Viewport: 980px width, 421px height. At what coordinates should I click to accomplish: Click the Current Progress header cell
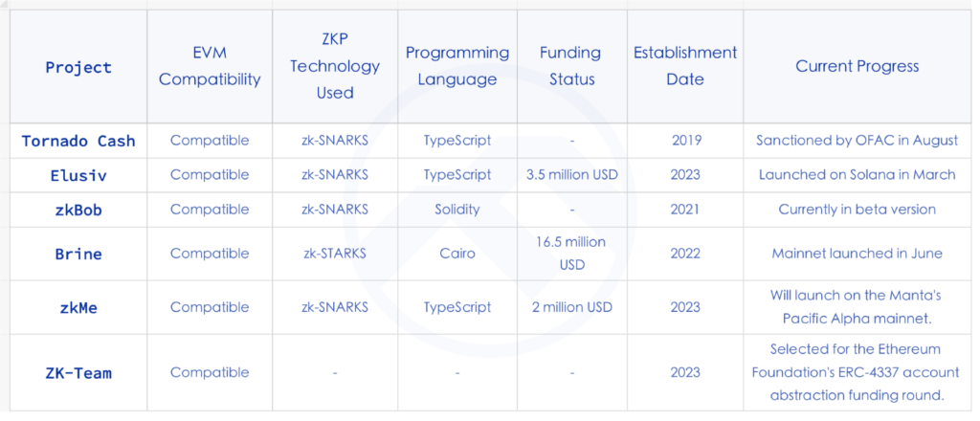pyautogui.click(x=857, y=67)
